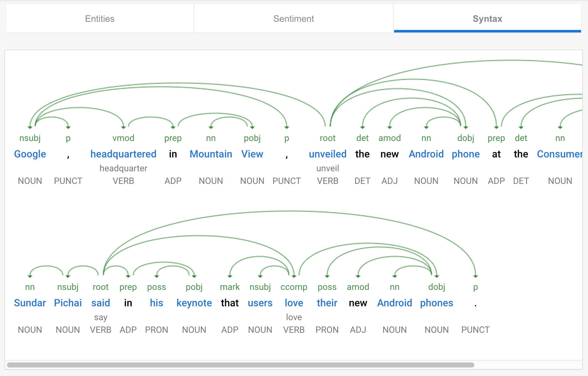Click the 'Android' token in second sentence
Viewport: 588px width, 376px height.
(x=394, y=303)
